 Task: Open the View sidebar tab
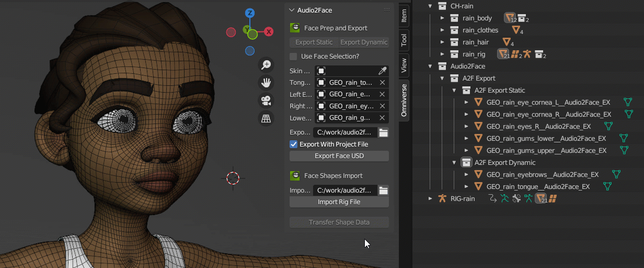pyautogui.click(x=404, y=65)
